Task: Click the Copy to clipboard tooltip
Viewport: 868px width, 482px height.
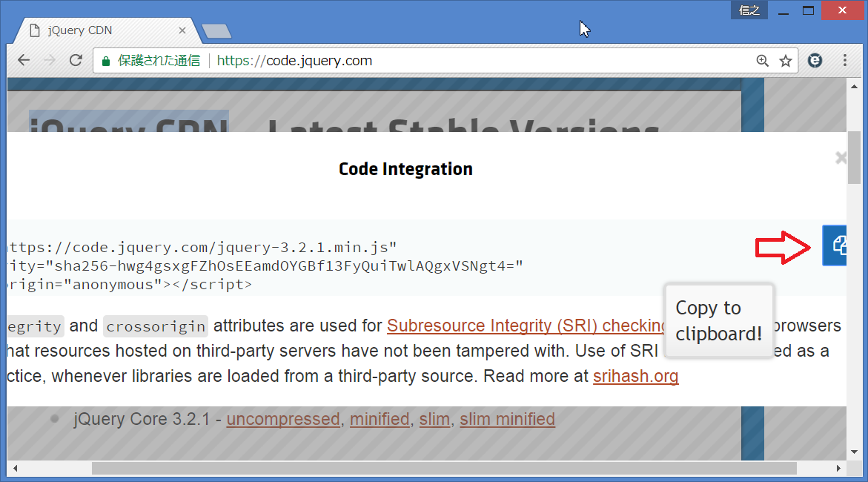Action: click(x=719, y=321)
